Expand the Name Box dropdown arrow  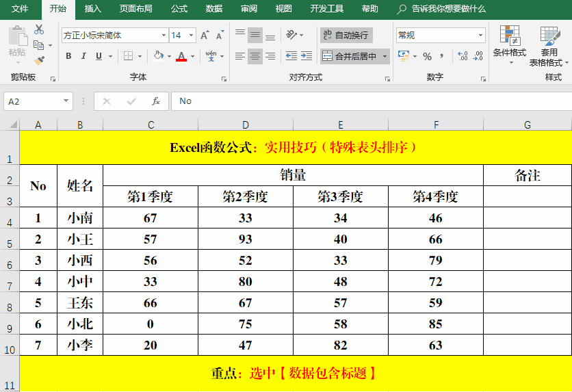click(x=66, y=101)
